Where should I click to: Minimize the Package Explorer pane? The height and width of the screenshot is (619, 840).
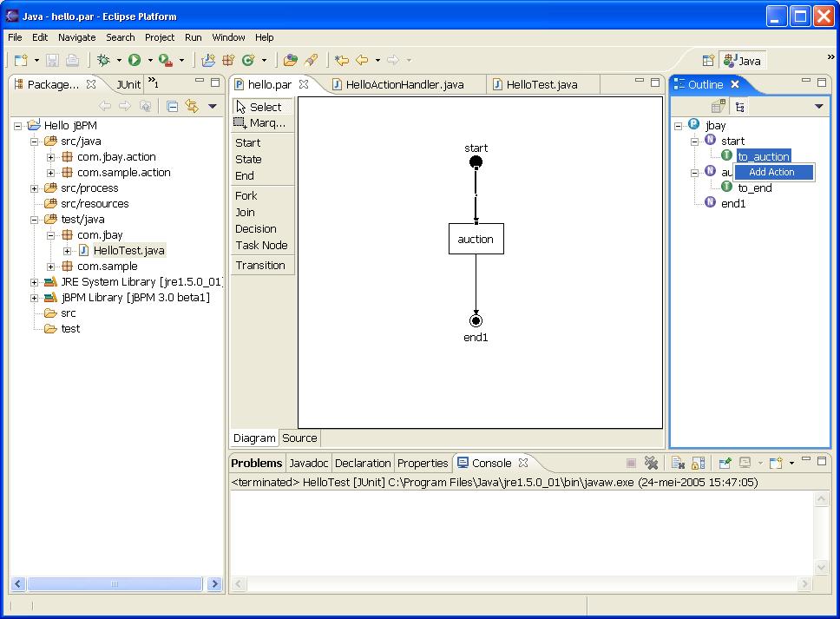(200, 82)
